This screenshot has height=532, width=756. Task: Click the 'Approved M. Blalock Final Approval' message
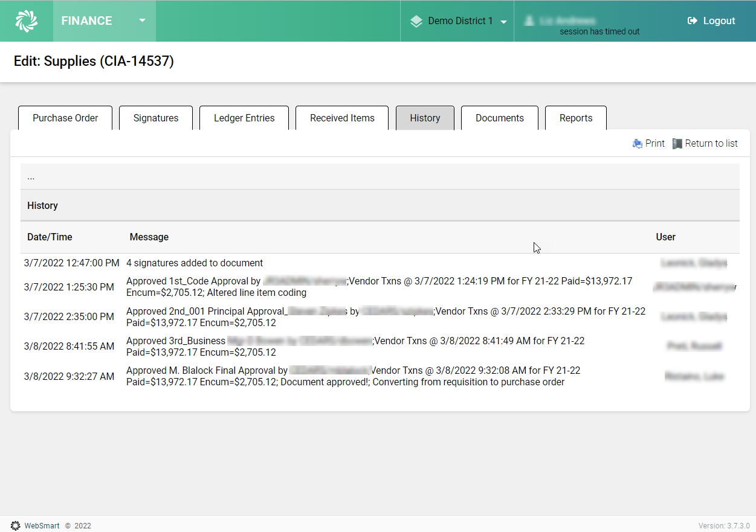tap(353, 376)
